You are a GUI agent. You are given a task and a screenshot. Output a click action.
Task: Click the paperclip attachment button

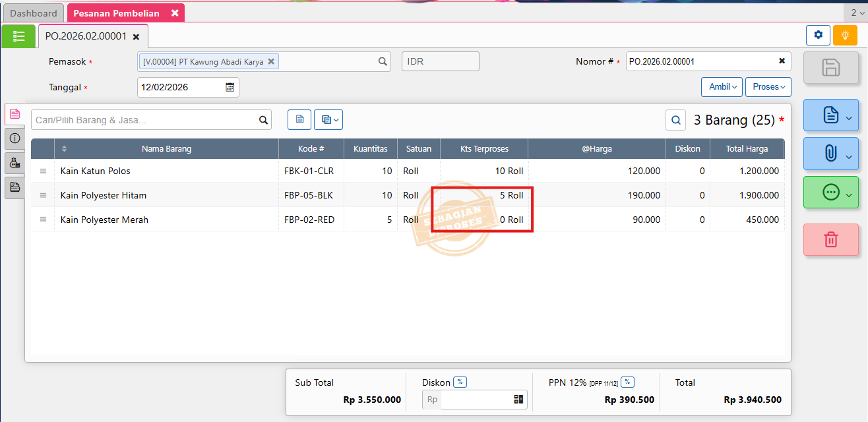pos(830,154)
